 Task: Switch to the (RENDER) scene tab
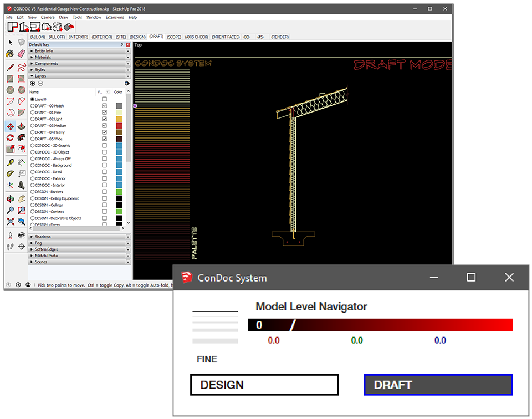[280, 37]
